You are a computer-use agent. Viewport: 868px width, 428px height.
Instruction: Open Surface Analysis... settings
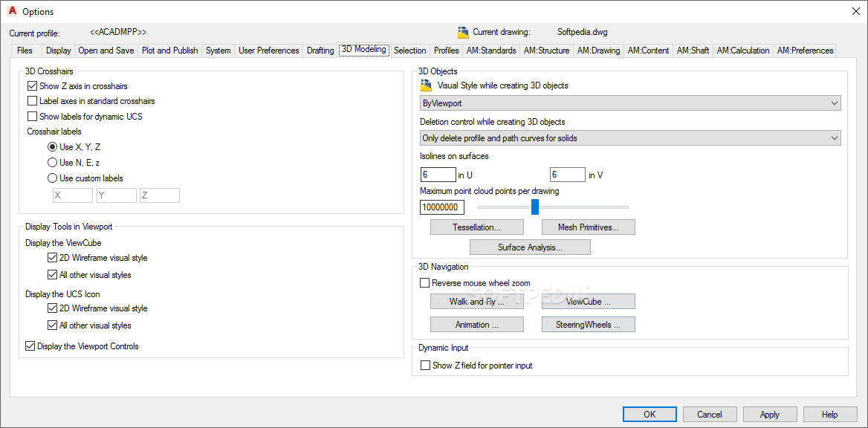531,247
